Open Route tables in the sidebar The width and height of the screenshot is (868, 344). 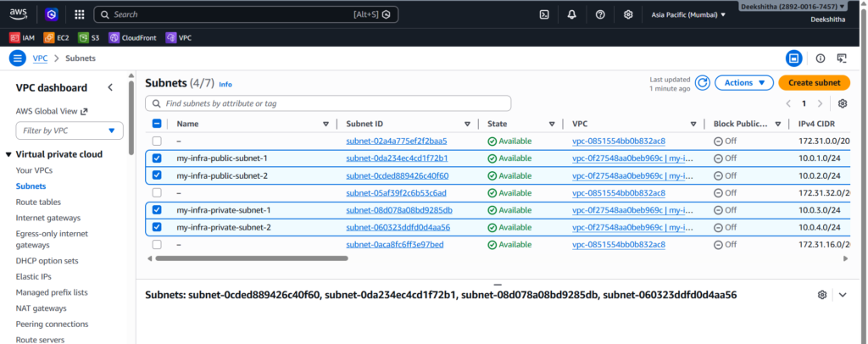click(x=38, y=203)
